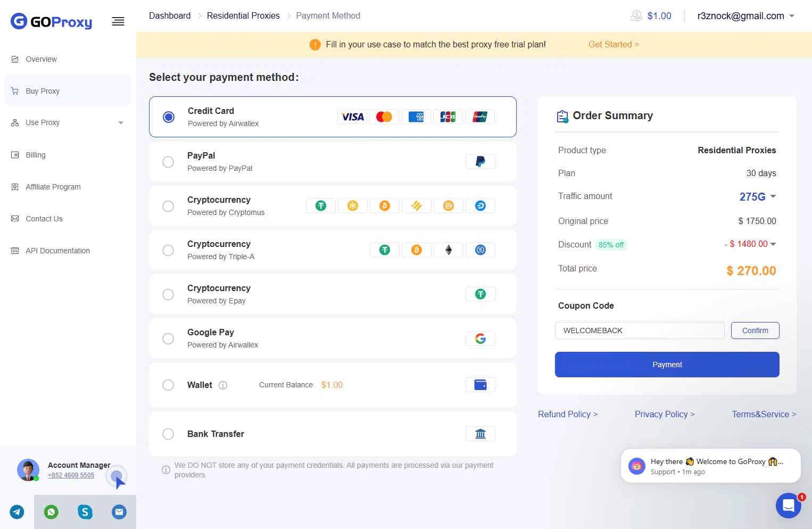Image resolution: width=812 pixels, height=529 pixels.
Task: Click the Get Started link in banner
Action: click(614, 45)
